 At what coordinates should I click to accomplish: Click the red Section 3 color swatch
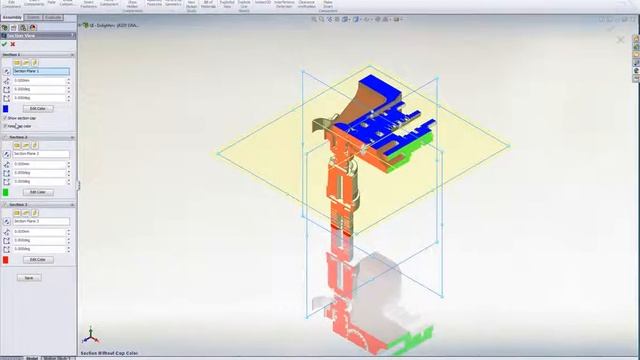(6, 260)
